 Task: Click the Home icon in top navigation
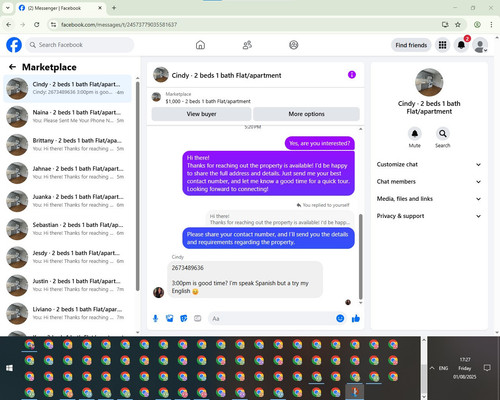(x=200, y=45)
